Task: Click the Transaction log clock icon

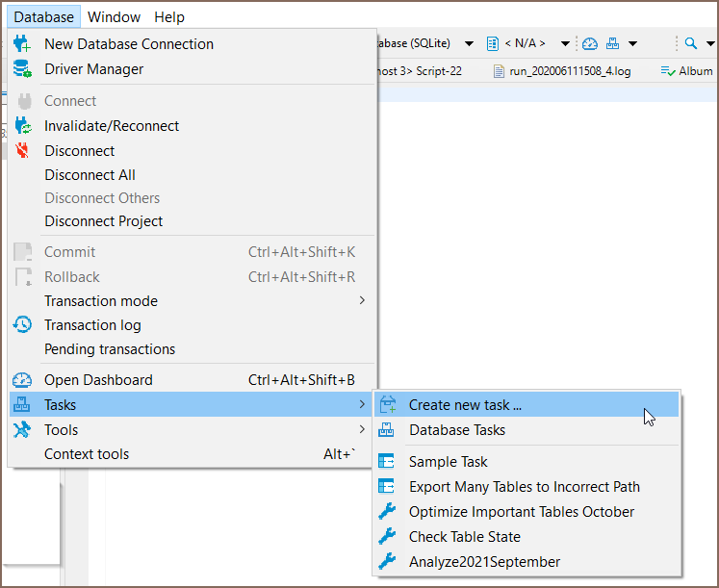Action: point(22,325)
